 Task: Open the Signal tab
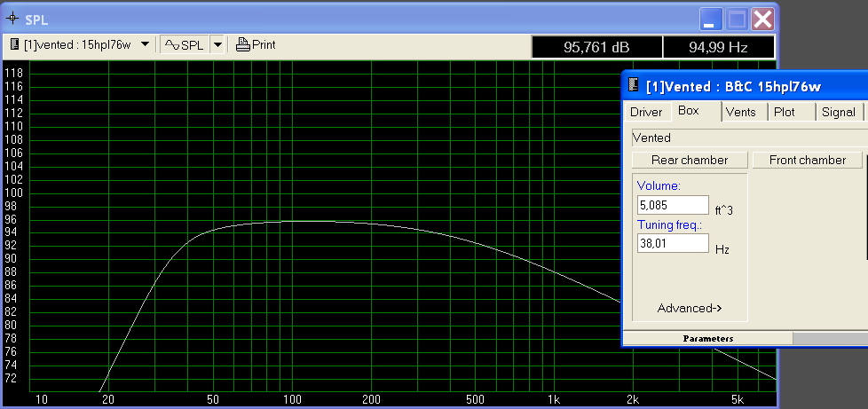tap(838, 113)
